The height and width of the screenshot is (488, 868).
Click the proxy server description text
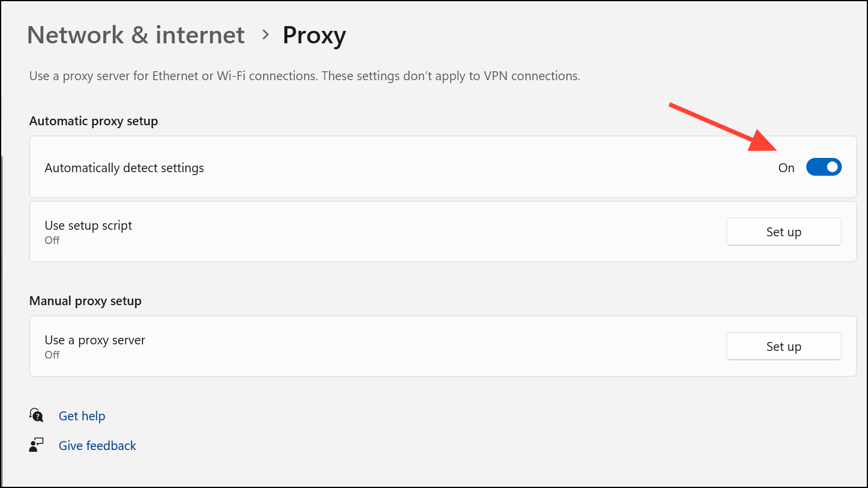[x=305, y=76]
